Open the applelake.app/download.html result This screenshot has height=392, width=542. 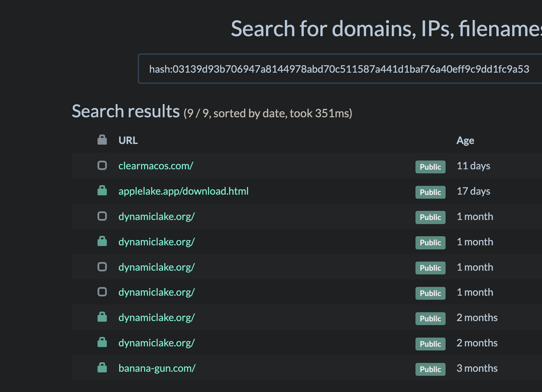(x=183, y=191)
